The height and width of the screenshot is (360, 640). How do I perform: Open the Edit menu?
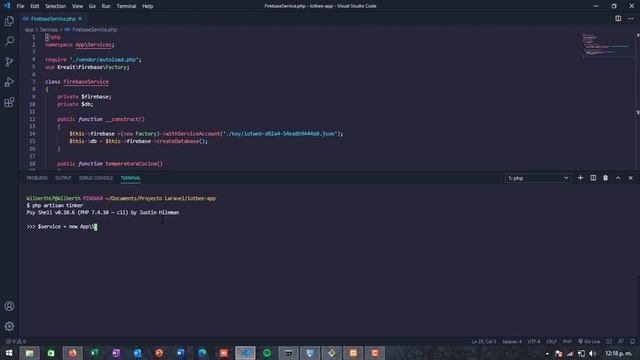click(35, 6)
